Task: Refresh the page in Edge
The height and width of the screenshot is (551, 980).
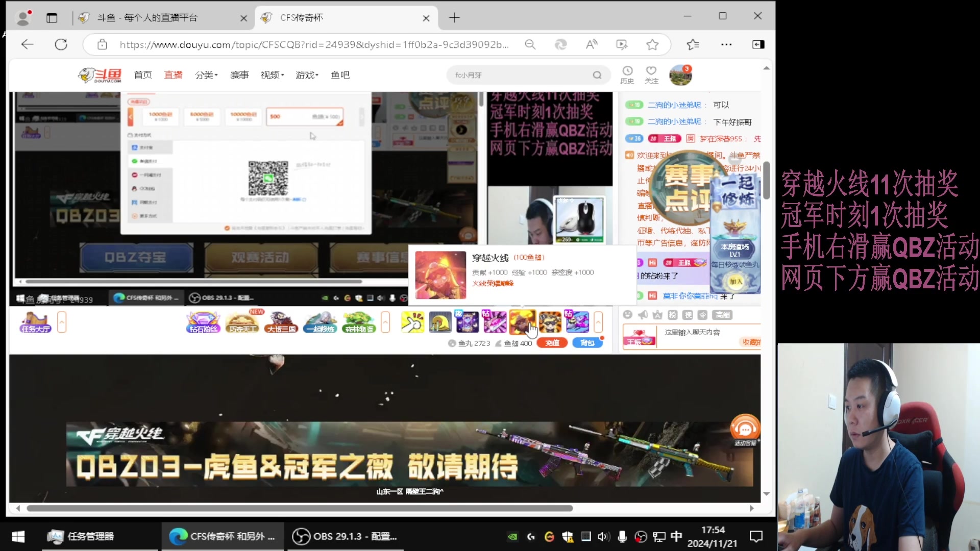Action: [61, 44]
